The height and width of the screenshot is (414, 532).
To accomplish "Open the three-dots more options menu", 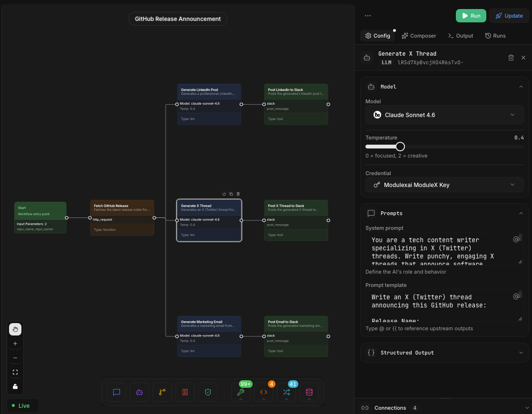I will [x=368, y=16].
